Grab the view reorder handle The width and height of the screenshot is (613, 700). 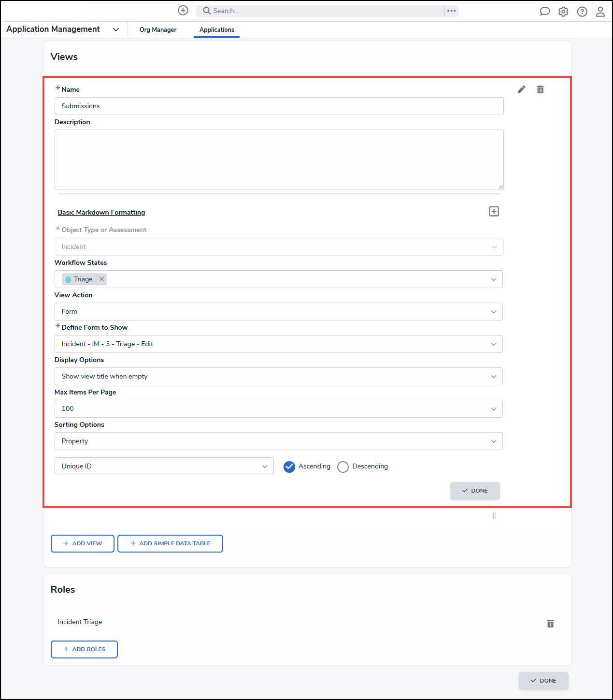point(494,516)
